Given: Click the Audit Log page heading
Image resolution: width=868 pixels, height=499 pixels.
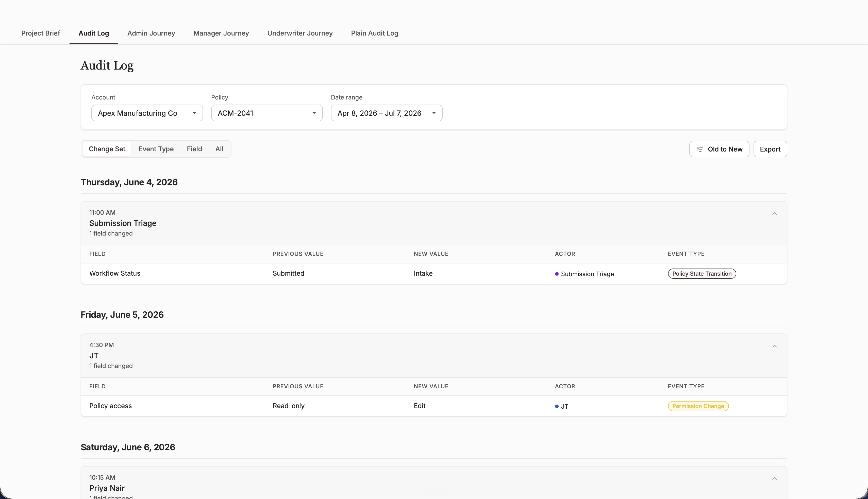Looking at the screenshot, I should coord(107,65).
